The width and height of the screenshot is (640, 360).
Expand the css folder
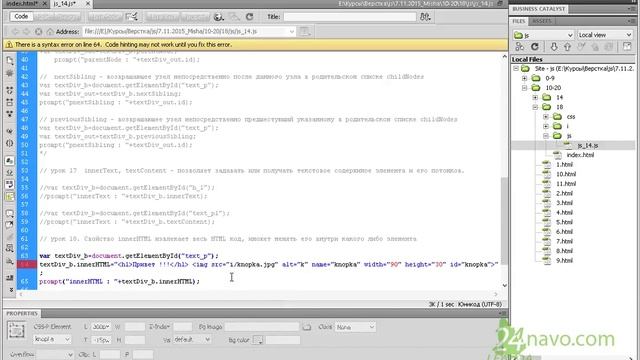click(546, 117)
